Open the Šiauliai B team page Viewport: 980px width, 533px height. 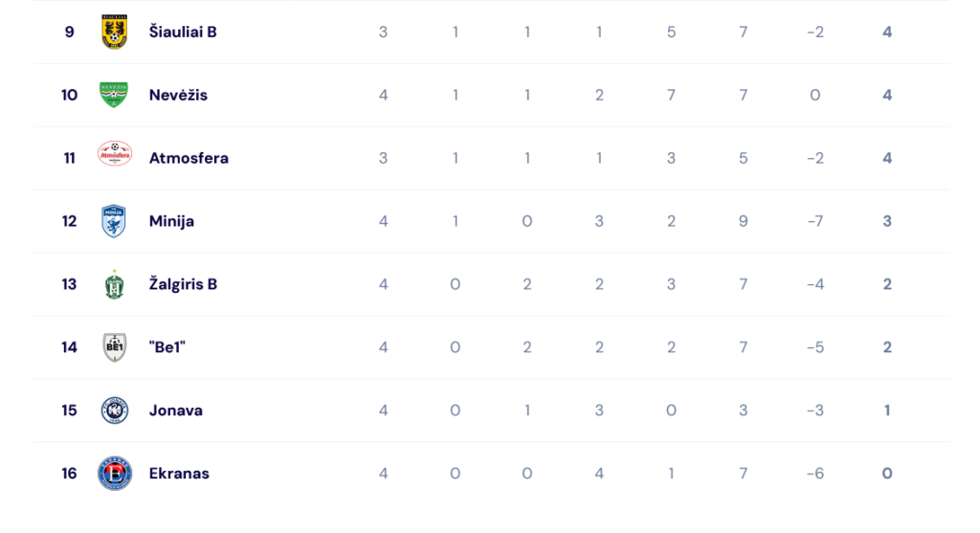click(183, 32)
